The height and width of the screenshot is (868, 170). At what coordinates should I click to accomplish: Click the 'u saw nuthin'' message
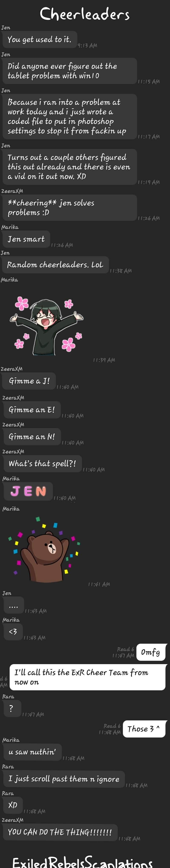tap(32, 752)
